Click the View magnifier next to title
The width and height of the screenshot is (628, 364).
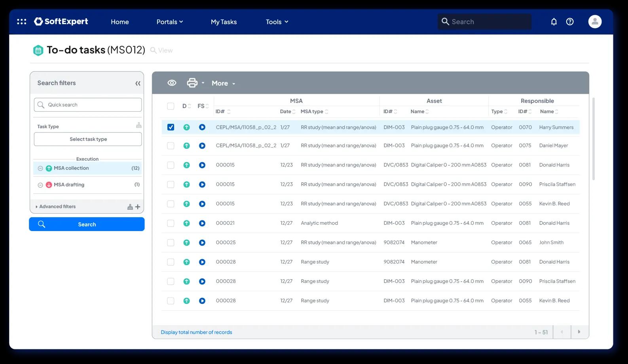pyautogui.click(x=154, y=50)
